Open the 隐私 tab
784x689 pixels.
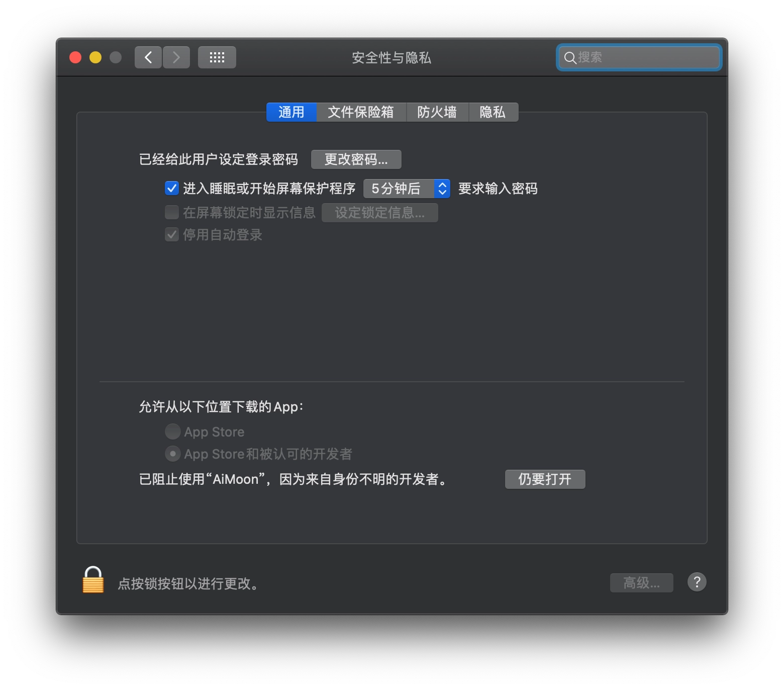(493, 112)
